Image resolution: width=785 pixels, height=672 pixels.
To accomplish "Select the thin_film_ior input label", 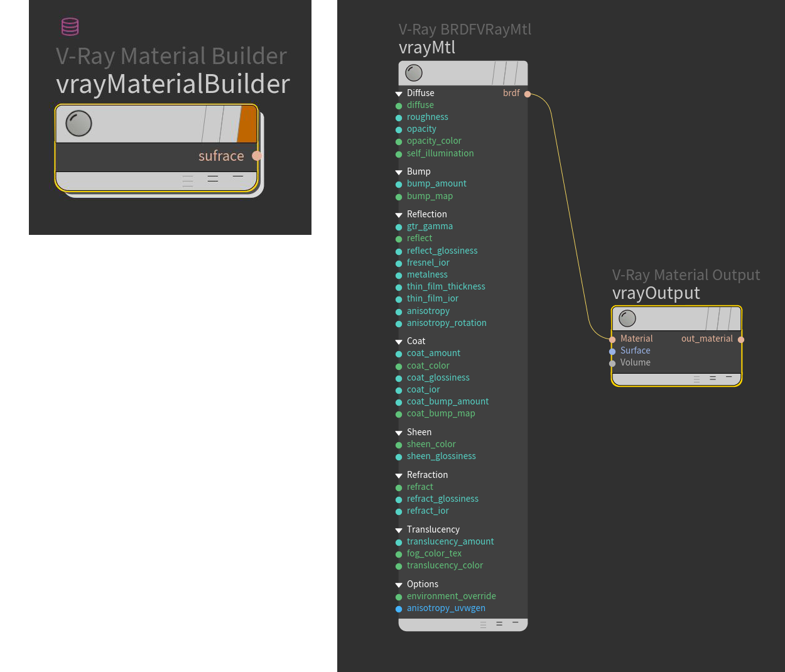I will 433,298.
